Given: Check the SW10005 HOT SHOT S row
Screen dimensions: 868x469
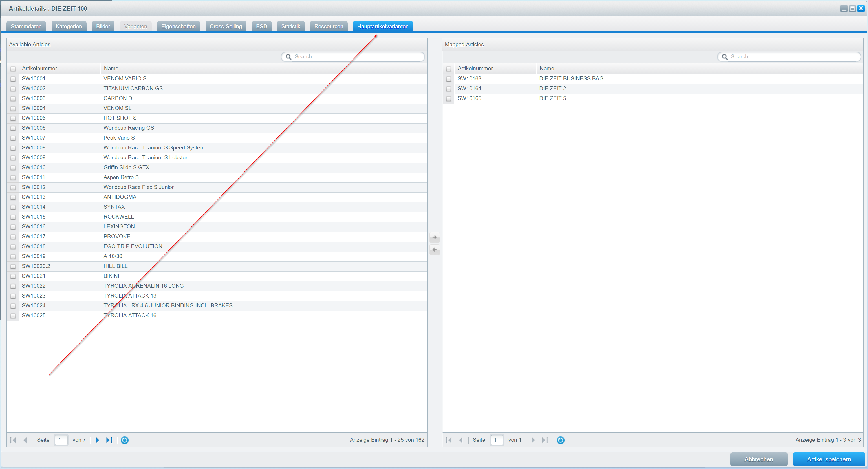Looking at the screenshot, I should (13, 118).
